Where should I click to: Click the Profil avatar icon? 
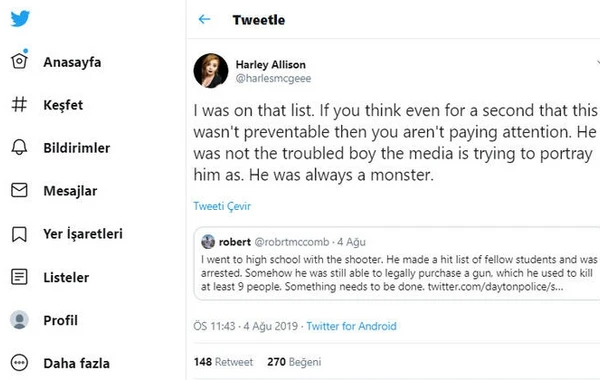[19, 320]
